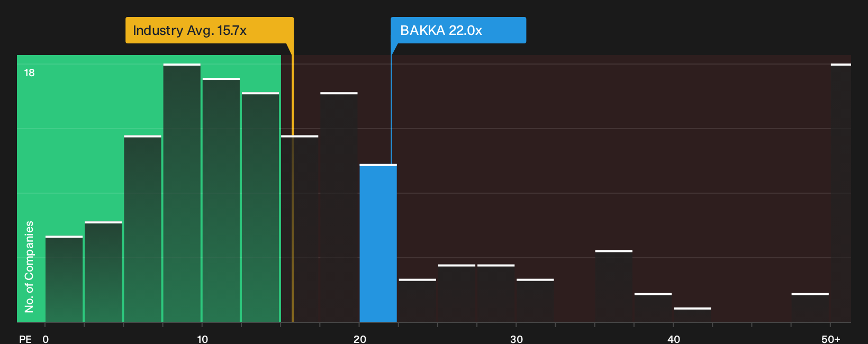Click the 50+ x-axis tick label
This screenshot has width=868, height=344.
point(830,339)
